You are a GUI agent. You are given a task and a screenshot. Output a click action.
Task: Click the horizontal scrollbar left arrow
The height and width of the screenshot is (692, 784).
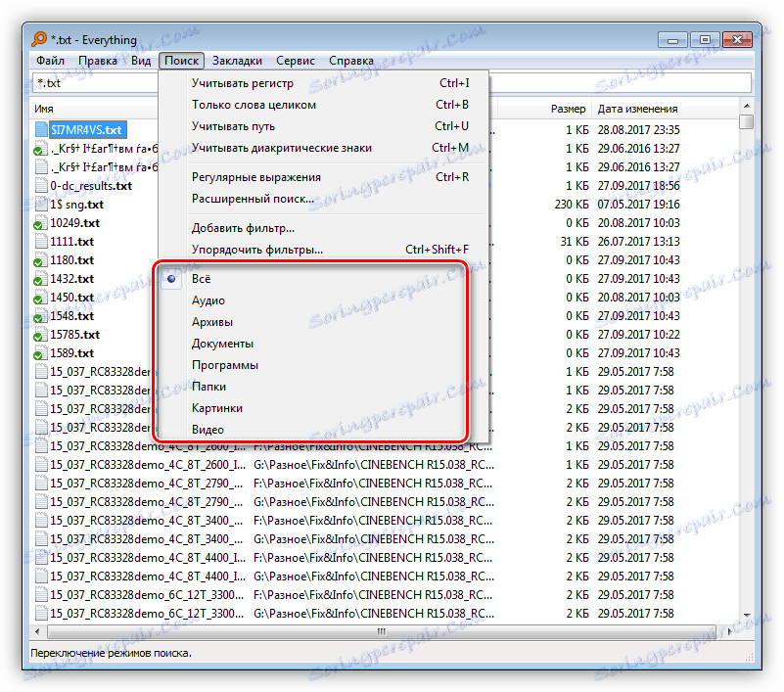[37, 631]
